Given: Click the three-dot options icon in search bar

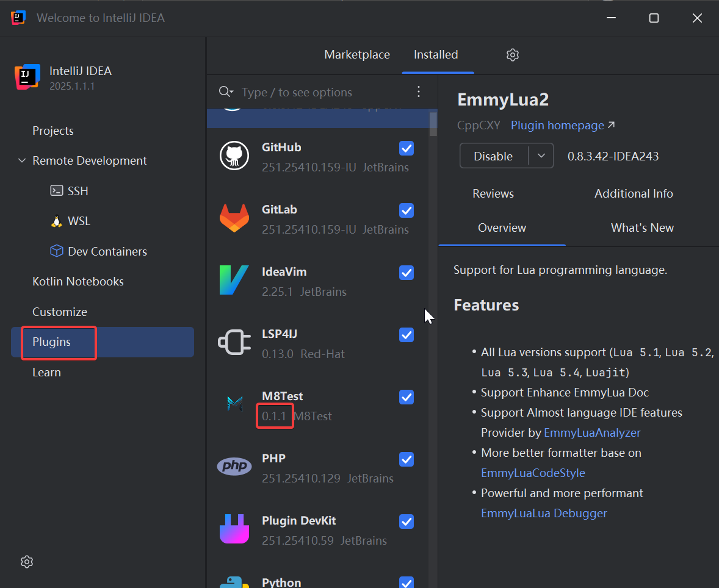Looking at the screenshot, I should [419, 92].
